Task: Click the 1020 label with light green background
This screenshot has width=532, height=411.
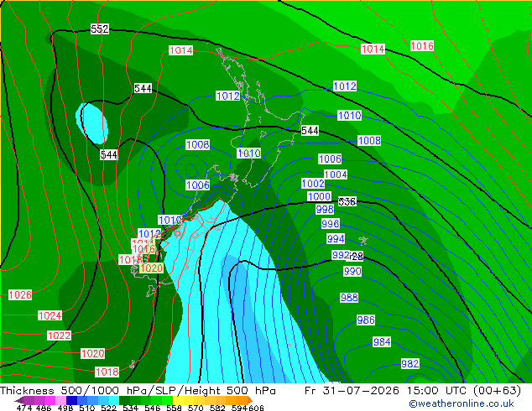Action: 151,268
